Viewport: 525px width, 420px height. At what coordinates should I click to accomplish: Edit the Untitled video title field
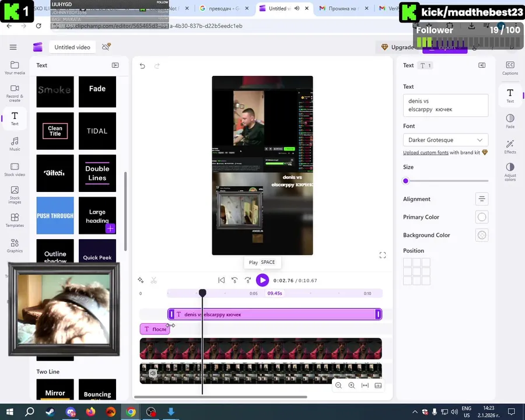coord(72,47)
